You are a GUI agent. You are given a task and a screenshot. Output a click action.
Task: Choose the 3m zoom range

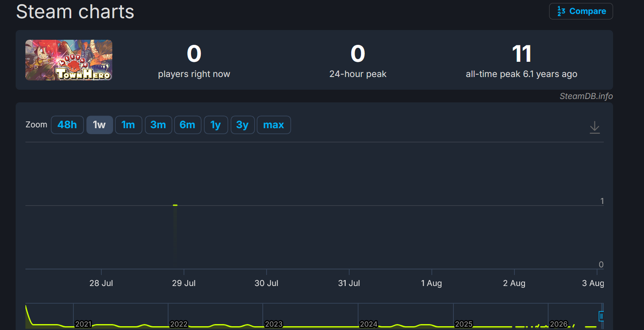pyautogui.click(x=158, y=125)
